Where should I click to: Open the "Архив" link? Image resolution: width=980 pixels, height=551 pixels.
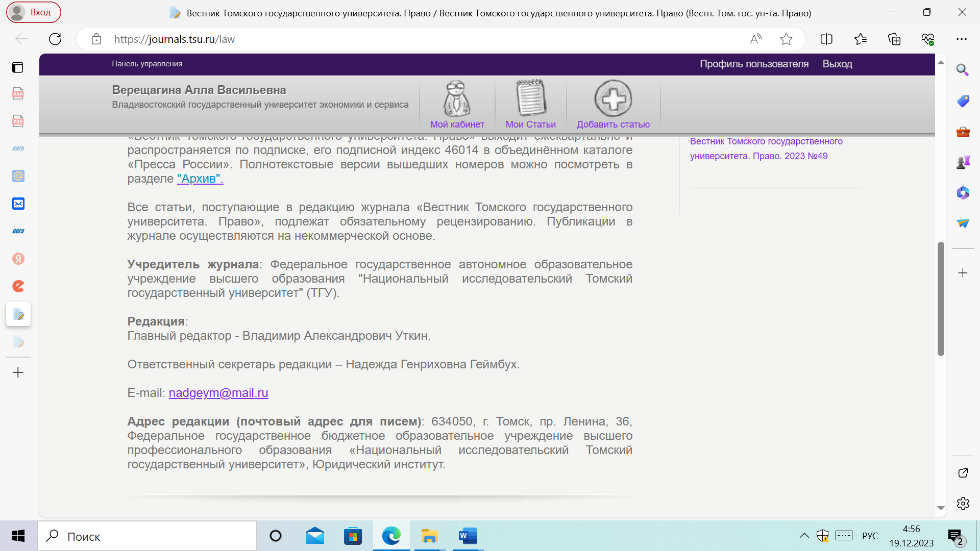click(200, 179)
